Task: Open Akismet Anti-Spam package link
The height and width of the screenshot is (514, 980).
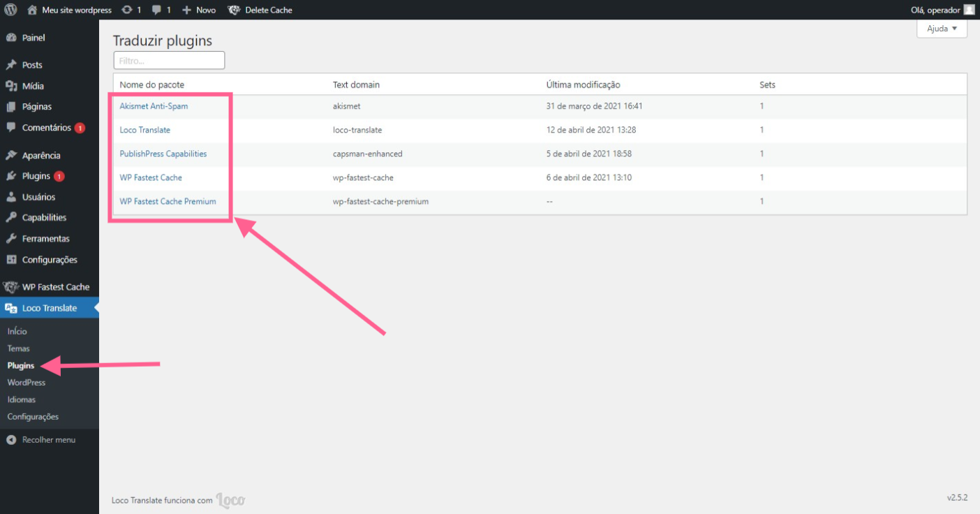Action: point(154,106)
